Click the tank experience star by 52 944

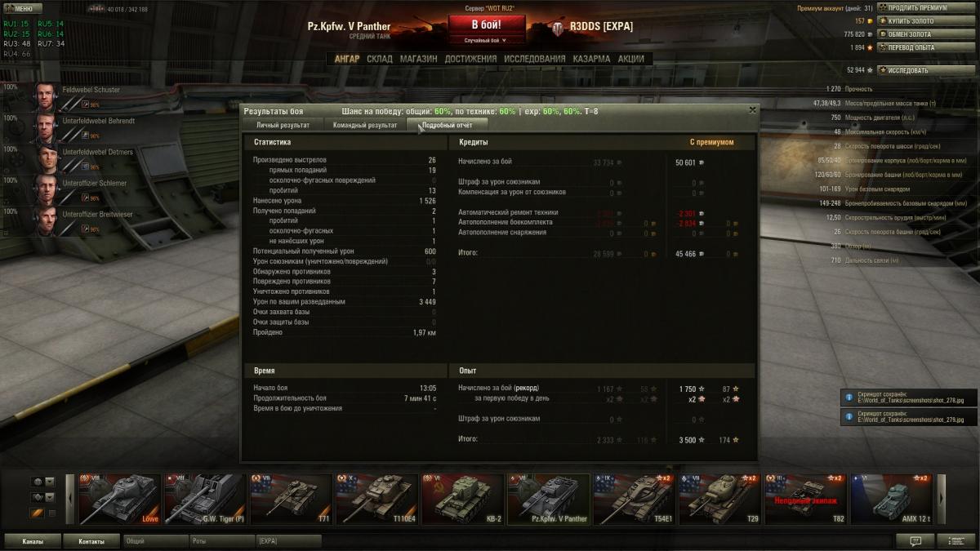871,70
